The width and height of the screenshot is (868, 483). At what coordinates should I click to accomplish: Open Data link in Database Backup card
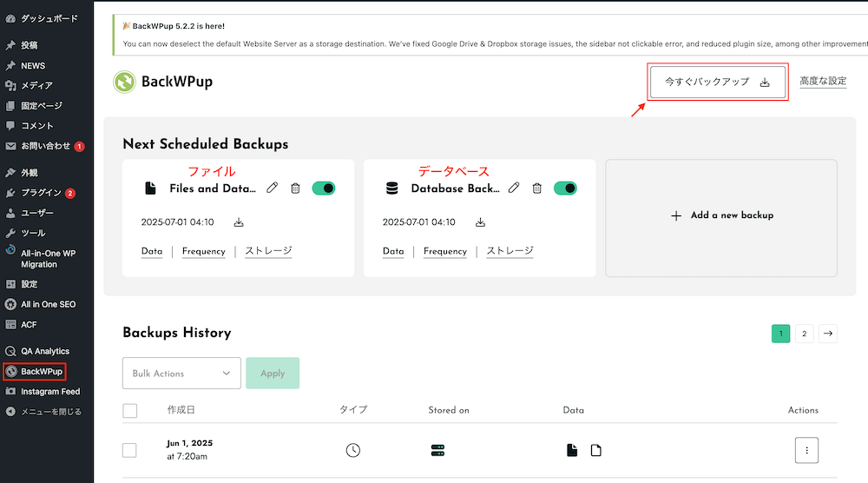tap(393, 251)
